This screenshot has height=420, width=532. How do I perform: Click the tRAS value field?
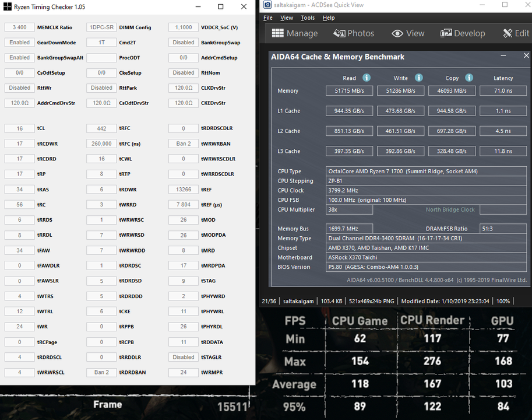pos(20,190)
